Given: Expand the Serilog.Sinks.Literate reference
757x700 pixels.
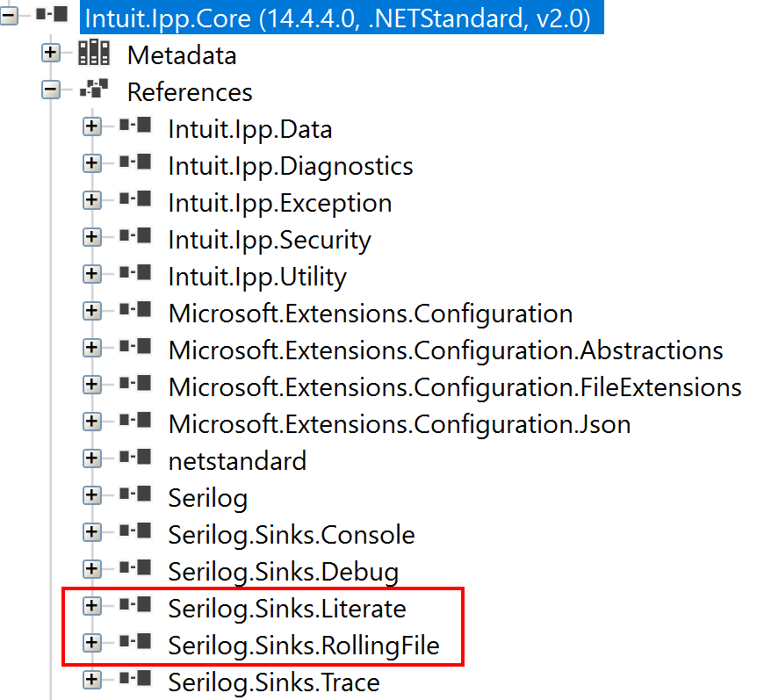Looking at the screenshot, I should pos(92,606).
